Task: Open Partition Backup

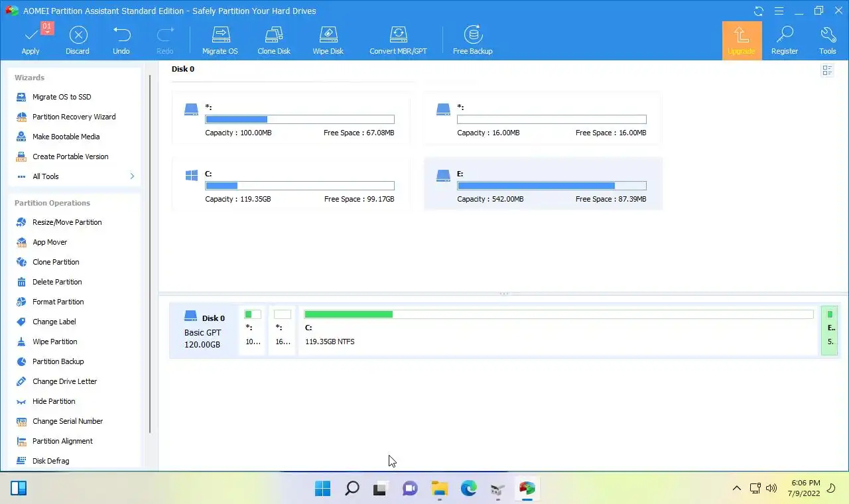Action: pos(58,361)
